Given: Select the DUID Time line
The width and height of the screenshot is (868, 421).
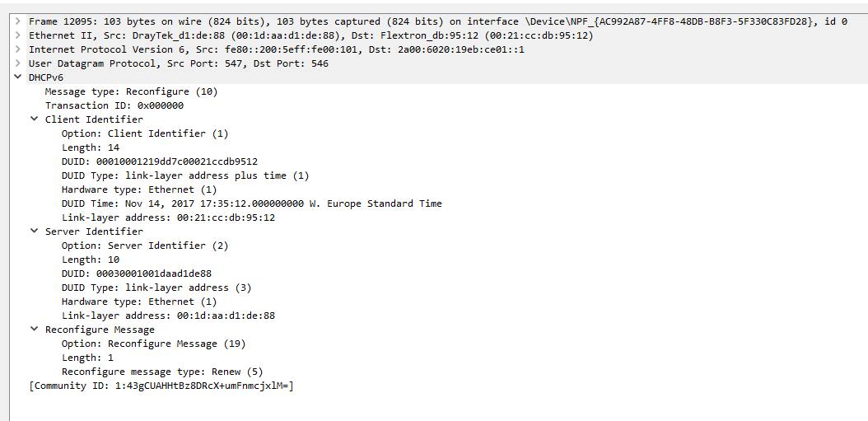Looking at the screenshot, I should pos(251,203).
